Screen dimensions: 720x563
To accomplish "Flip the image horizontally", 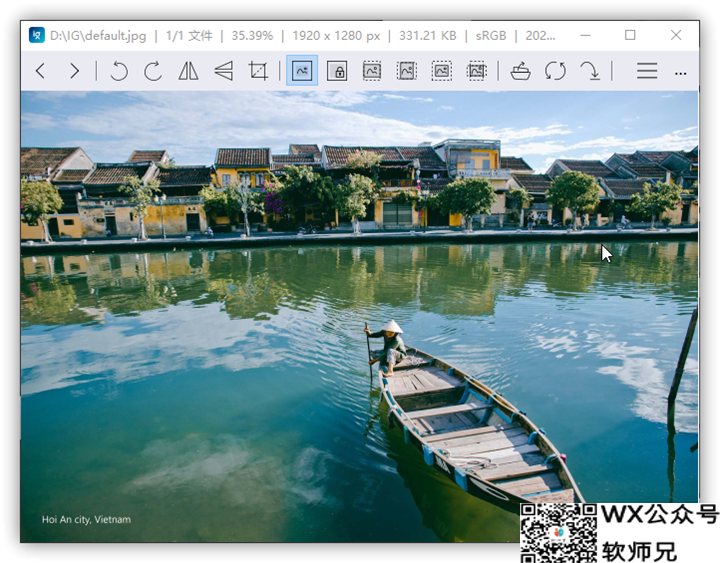I will 188,71.
